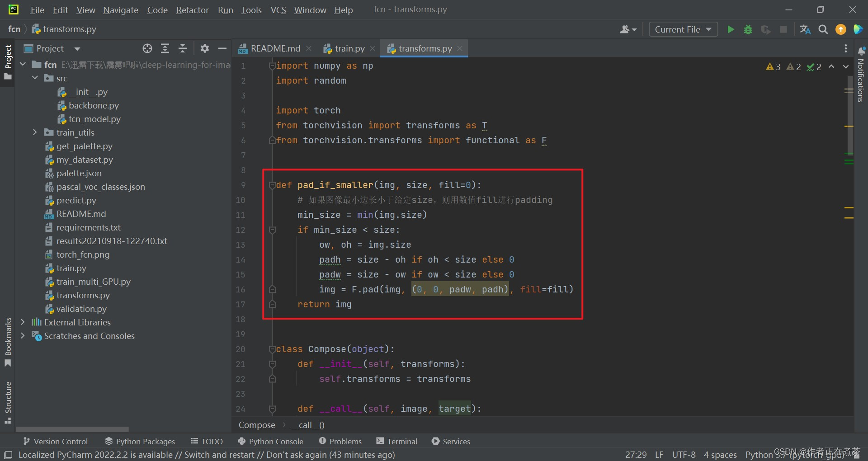Image resolution: width=868 pixels, height=461 pixels.
Task: Click the Debug bug icon
Action: click(x=748, y=29)
